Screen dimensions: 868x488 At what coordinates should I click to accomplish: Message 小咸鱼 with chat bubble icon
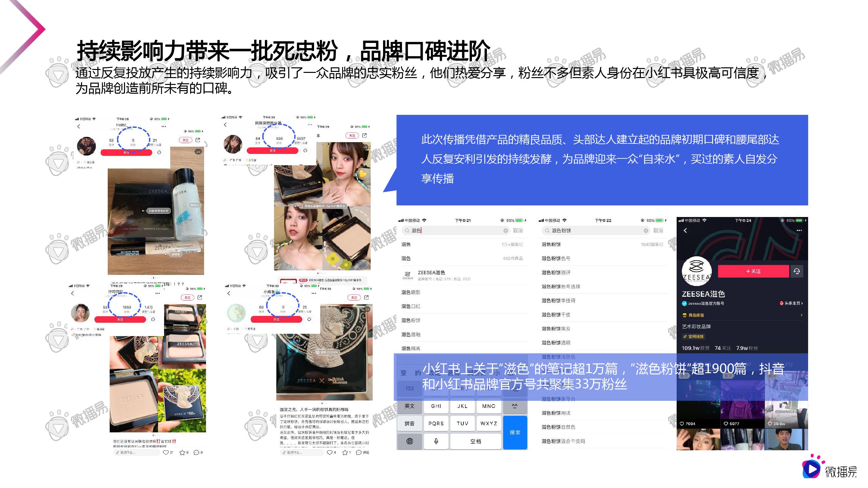point(309,319)
